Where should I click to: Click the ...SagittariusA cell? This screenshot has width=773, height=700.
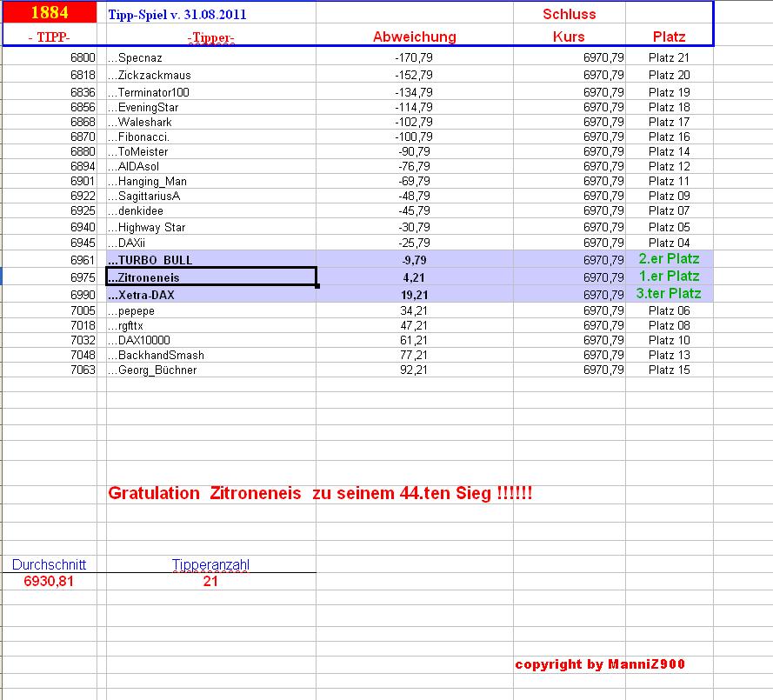tap(211, 196)
